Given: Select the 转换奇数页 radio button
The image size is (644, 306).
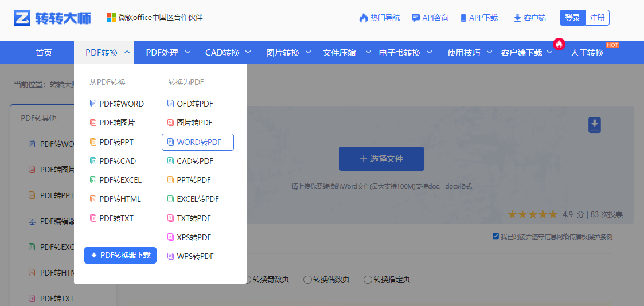Looking at the screenshot, I should coord(247,280).
